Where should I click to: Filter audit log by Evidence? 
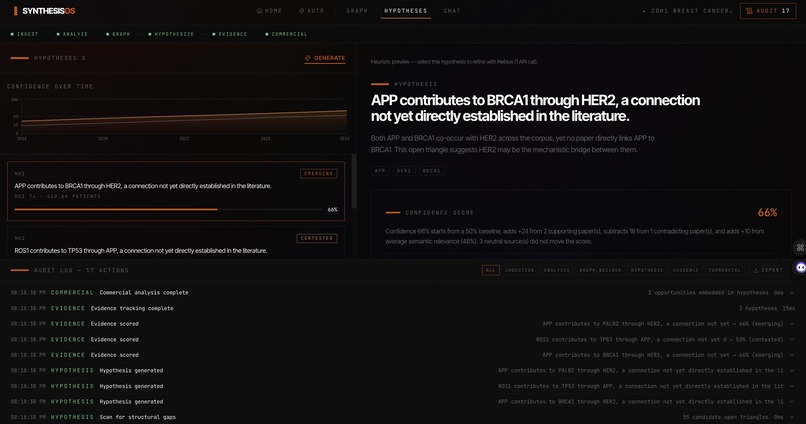coord(686,270)
